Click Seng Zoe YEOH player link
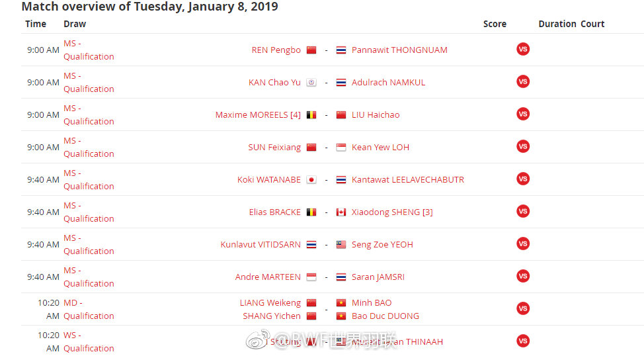The image size is (644, 356). (382, 245)
